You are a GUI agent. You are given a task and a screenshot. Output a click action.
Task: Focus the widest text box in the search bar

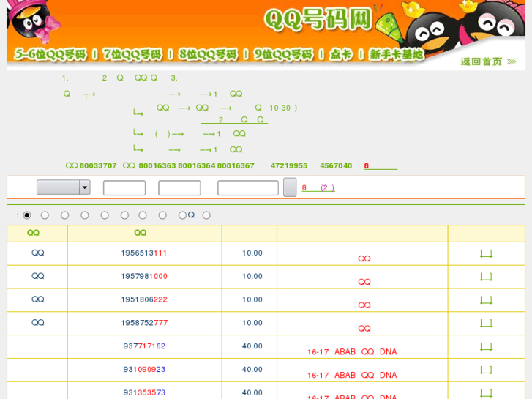[248, 187]
